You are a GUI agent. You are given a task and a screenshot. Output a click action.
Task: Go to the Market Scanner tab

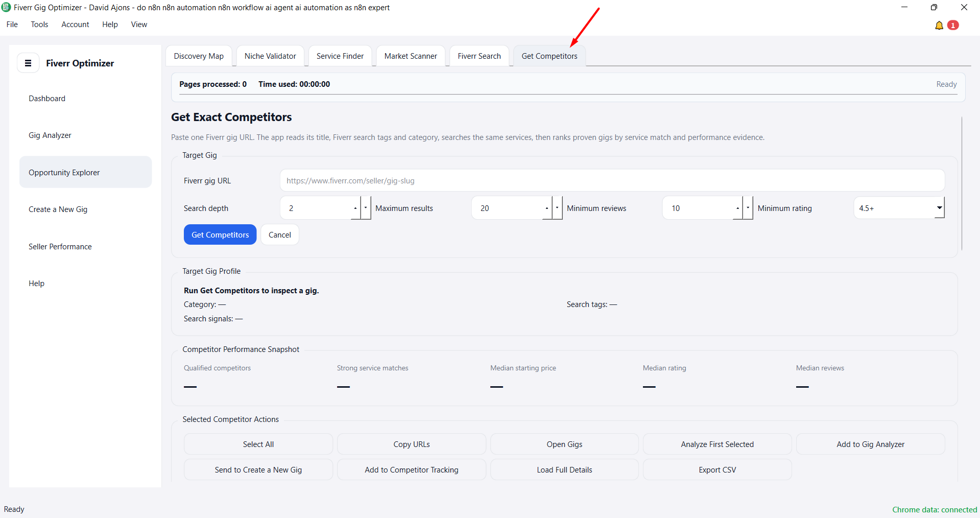(411, 56)
